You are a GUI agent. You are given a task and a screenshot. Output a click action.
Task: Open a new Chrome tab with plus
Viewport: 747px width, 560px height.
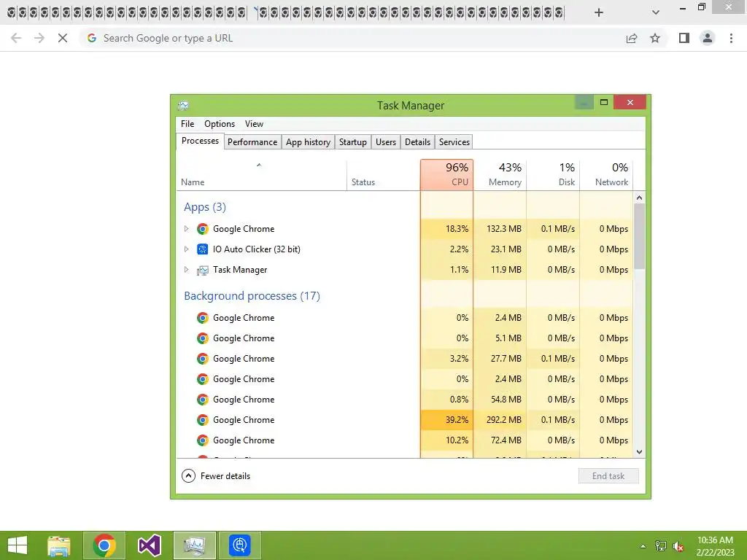[x=599, y=12]
